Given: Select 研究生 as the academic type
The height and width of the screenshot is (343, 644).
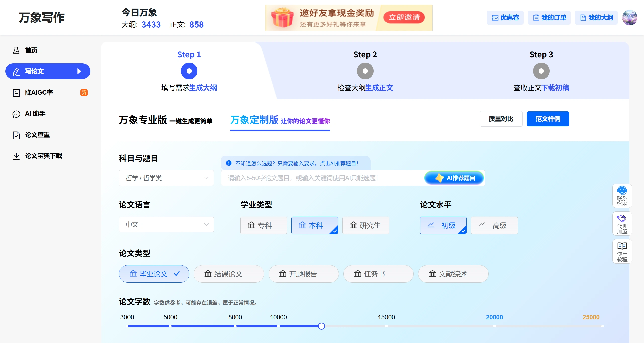Looking at the screenshot, I should pos(366,225).
